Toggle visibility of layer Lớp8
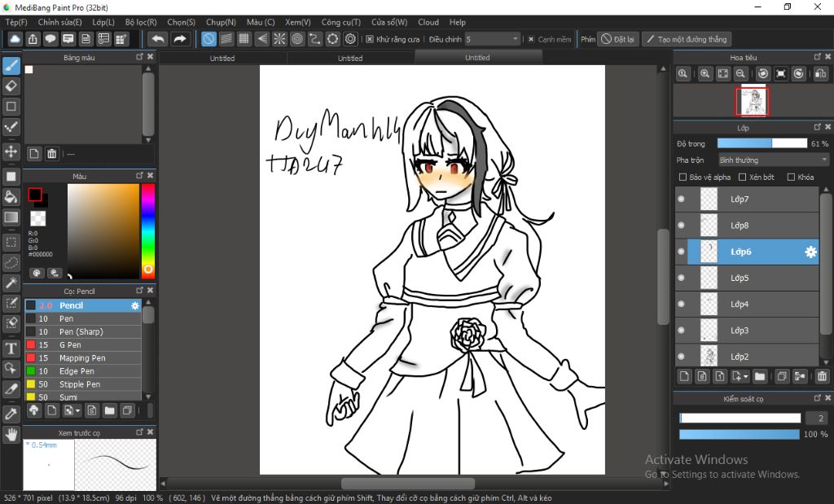The width and height of the screenshot is (834, 504). [x=682, y=226]
